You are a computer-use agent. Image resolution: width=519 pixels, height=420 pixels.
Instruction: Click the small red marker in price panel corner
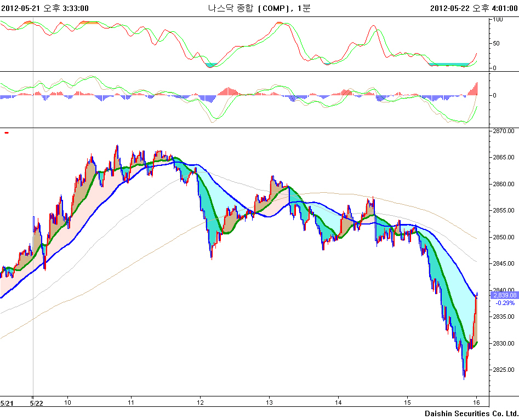pyautogui.click(x=7, y=133)
